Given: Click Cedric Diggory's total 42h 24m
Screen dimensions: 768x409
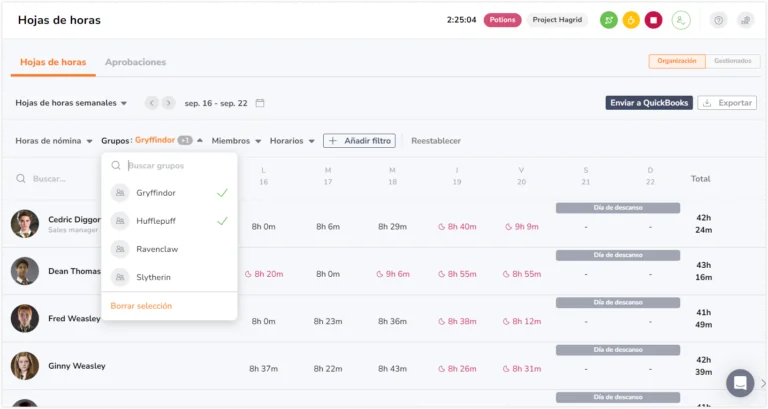Looking at the screenshot, I should point(703,224).
